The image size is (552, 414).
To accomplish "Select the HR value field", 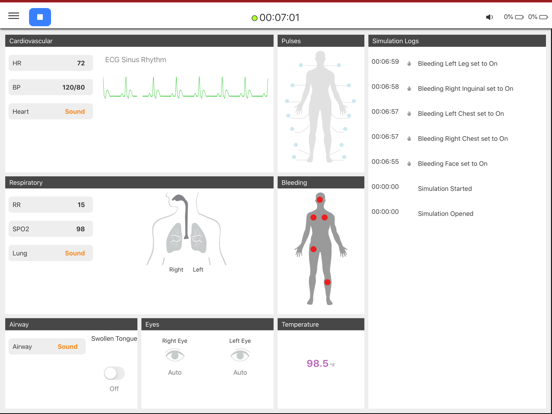I will click(x=51, y=63).
